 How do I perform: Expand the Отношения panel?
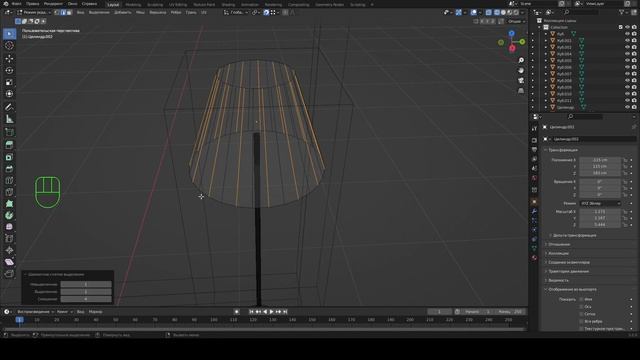tap(559, 244)
